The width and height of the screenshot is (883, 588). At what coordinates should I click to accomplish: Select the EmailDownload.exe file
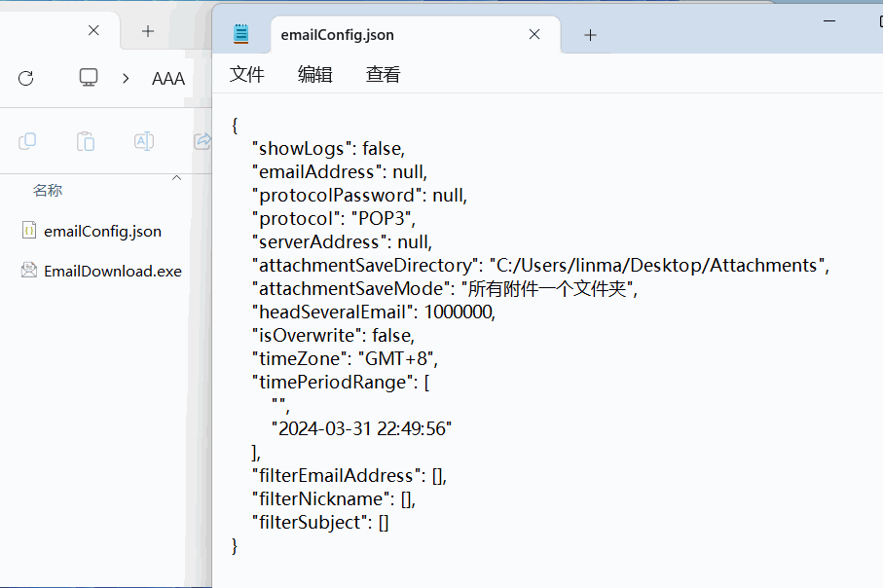[x=112, y=271]
